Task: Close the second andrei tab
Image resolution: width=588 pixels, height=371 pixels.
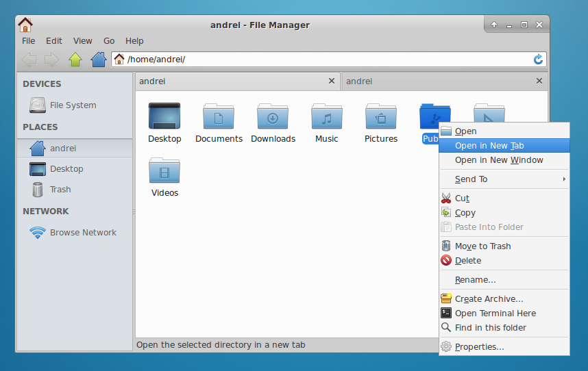Action: click(x=539, y=81)
